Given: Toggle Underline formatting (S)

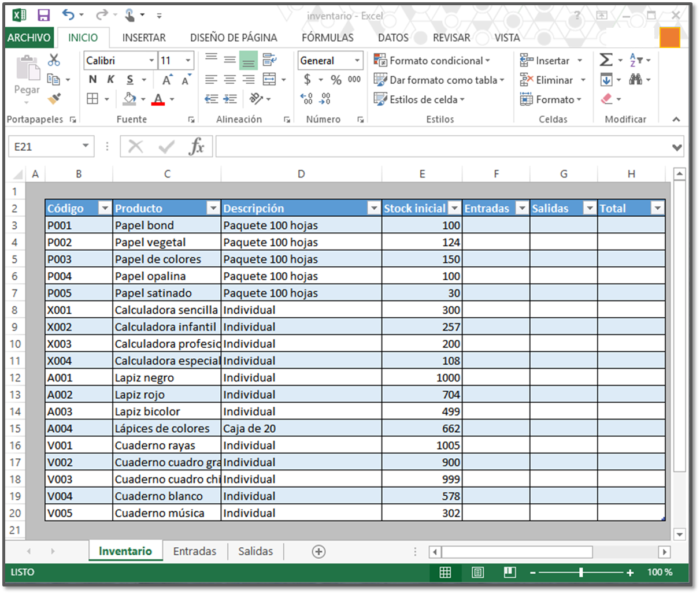Looking at the screenshot, I should (x=130, y=80).
